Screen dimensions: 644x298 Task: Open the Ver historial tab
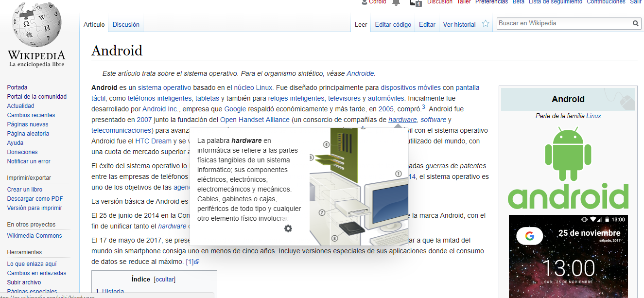[x=459, y=24]
